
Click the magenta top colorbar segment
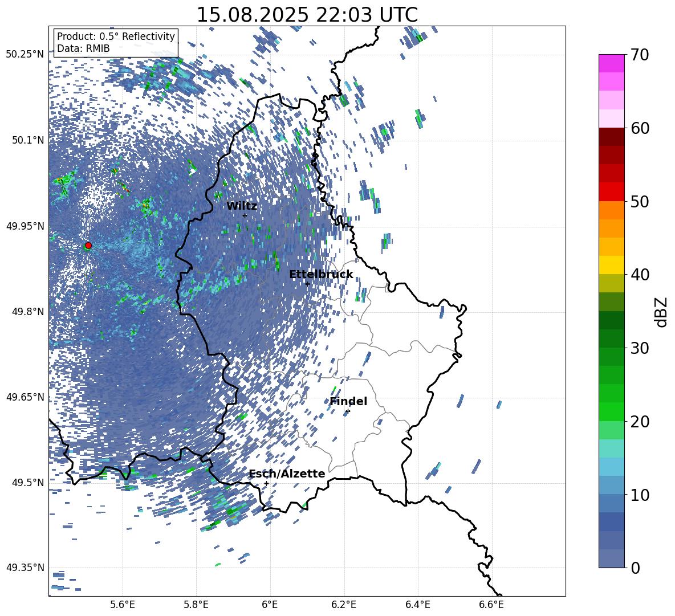[x=611, y=63]
